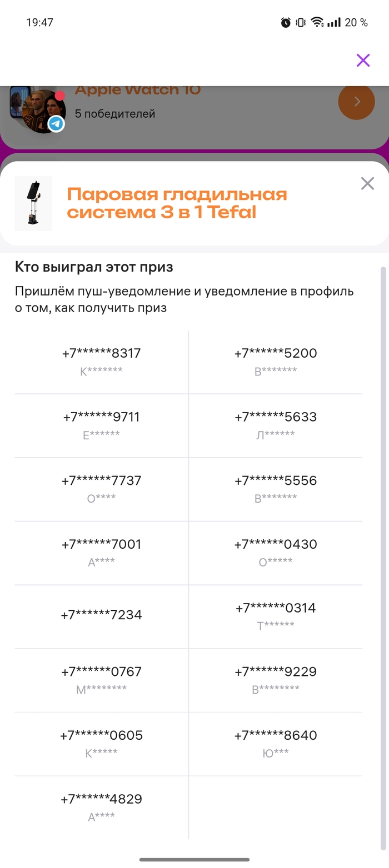Tap the Telegram badge icon
Screen dimensions: 389x868
pyautogui.click(x=56, y=124)
